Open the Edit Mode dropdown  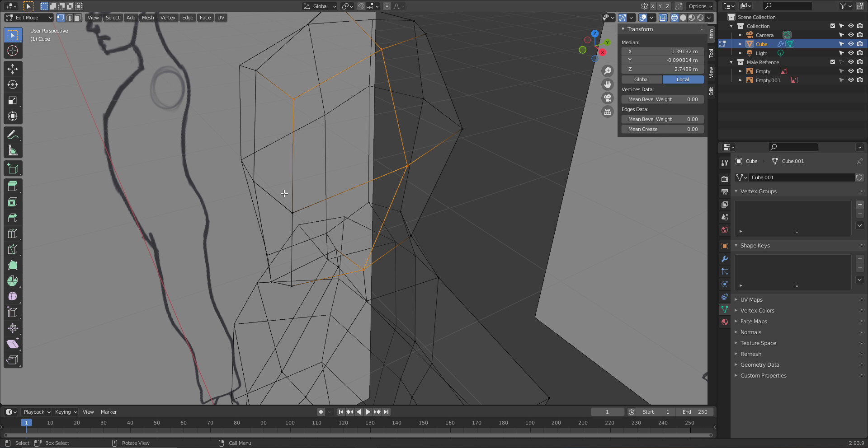pos(28,18)
